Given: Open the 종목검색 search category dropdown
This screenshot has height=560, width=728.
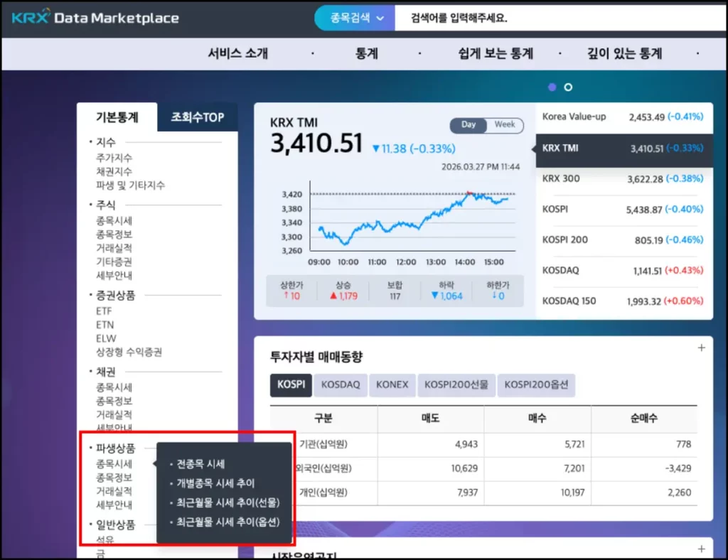Looking at the screenshot, I should point(353,17).
